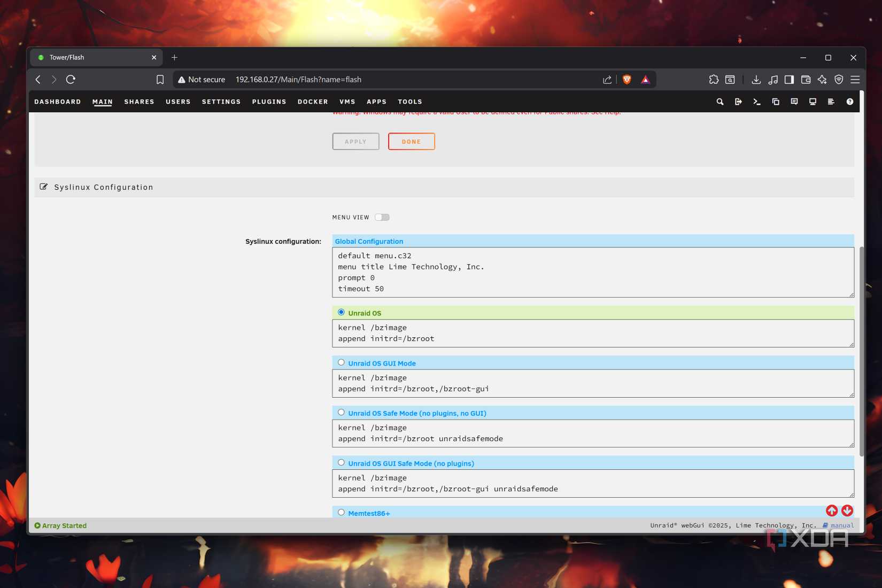This screenshot has width=882, height=588.
Task: Click the red scroll-to-bottom arrow icon
Action: tap(847, 510)
